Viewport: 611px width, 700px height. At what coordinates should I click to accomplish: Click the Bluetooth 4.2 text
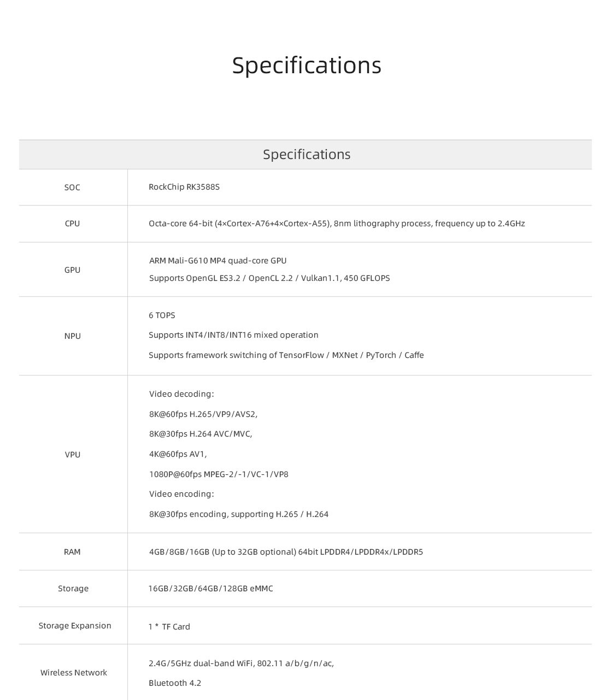(x=175, y=683)
